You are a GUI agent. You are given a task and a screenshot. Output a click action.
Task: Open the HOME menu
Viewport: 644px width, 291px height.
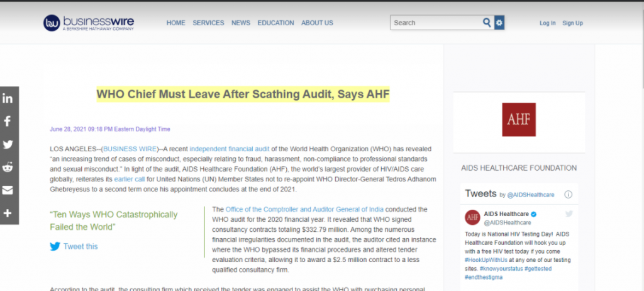click(x=176, y=23)
